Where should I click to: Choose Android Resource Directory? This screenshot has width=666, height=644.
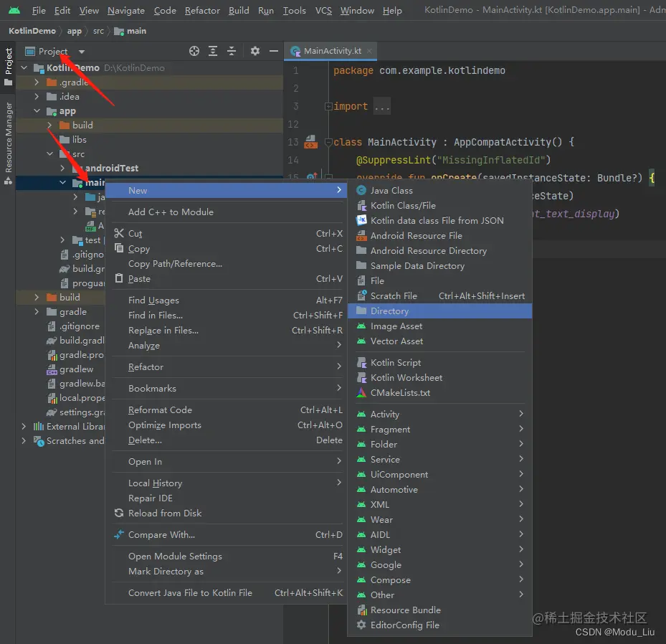pyautogui.click(x=439, y=250)
